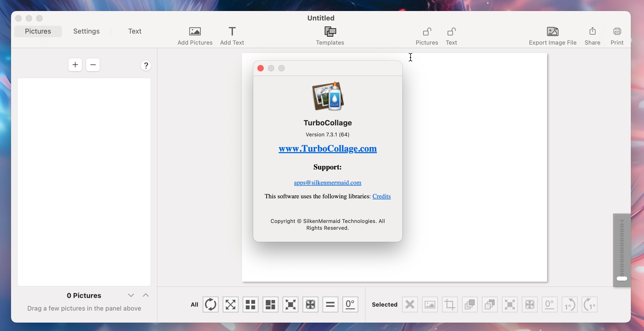644x331 pixels.
Task: Click the X delete icon in Selected group
Action: (x=410, y=305)
